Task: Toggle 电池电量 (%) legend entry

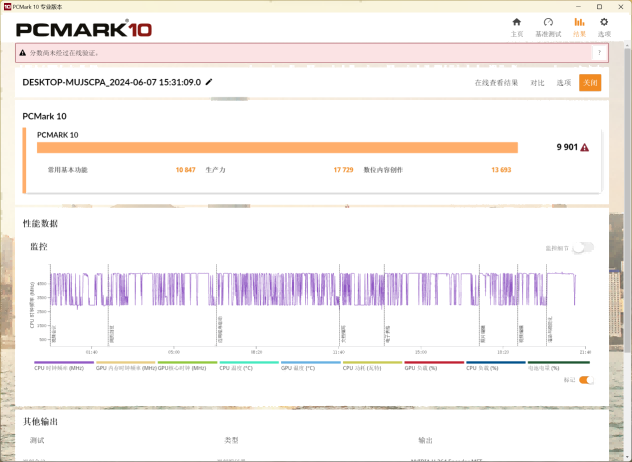Action: (x=559, y=366)
